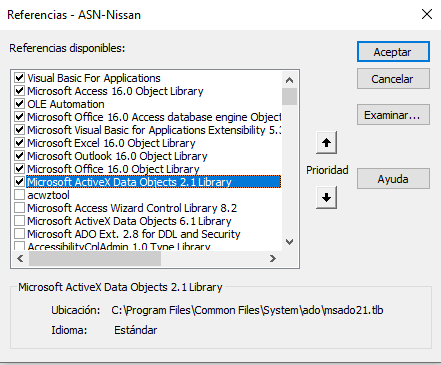Screen dimensions: 441x365
Task: Open the Examinar... file browser
Action: [393, 115]
